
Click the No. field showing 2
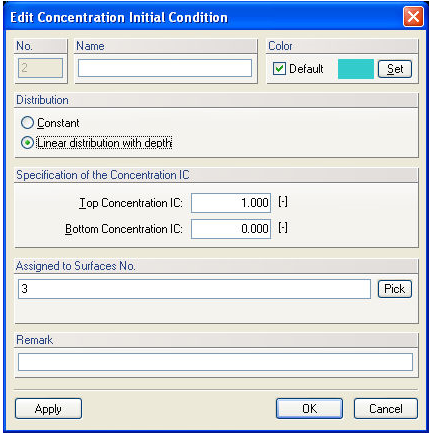(x=40, y=68)
